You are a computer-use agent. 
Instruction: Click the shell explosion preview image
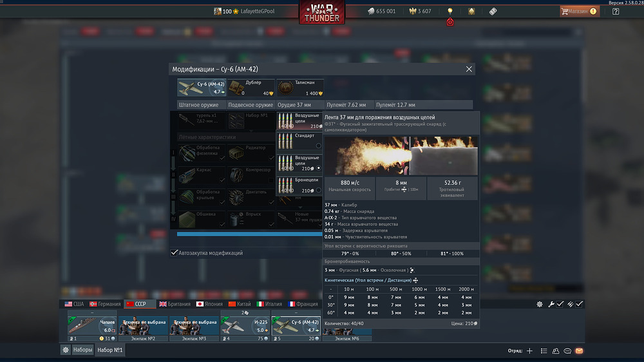(401, 156)
